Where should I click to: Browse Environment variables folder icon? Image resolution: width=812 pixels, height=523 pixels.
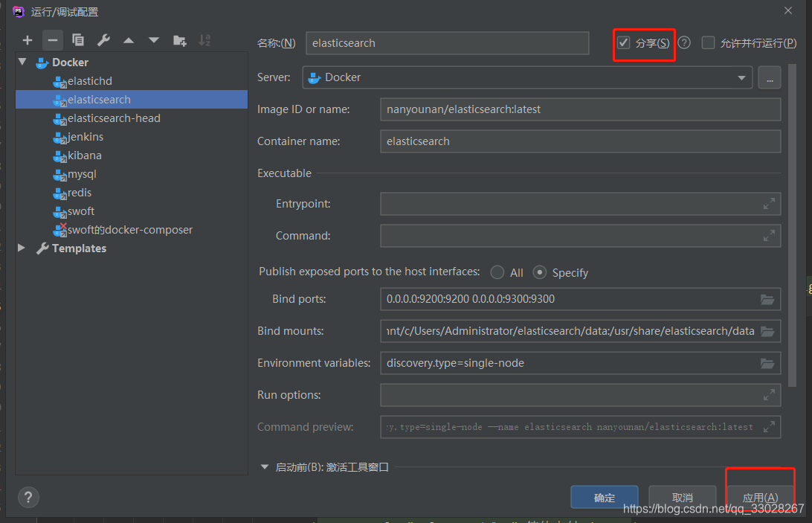[x=767, y=363]
